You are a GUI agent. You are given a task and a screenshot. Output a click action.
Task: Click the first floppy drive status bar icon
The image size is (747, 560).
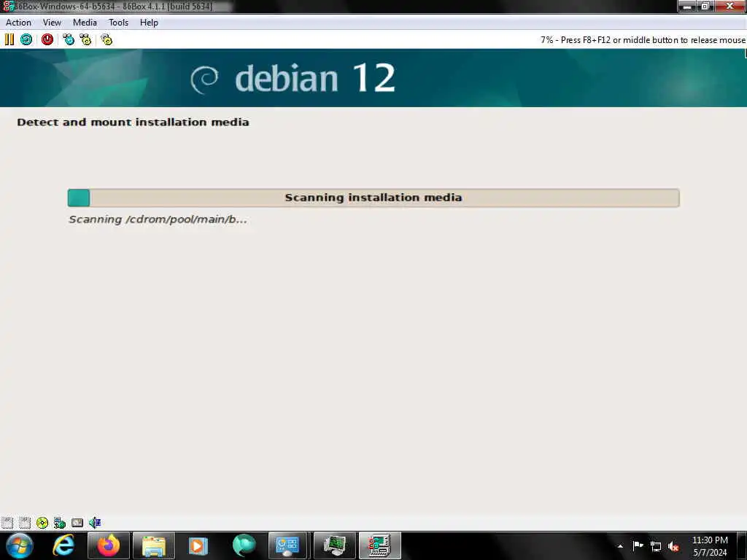pos(7,523)
